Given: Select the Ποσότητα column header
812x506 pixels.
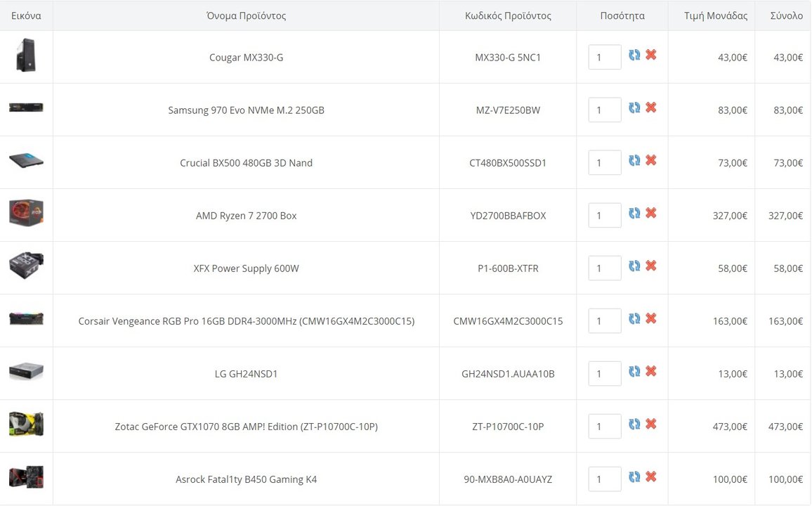Looking at the screenshot, I should tap(622, 16).
